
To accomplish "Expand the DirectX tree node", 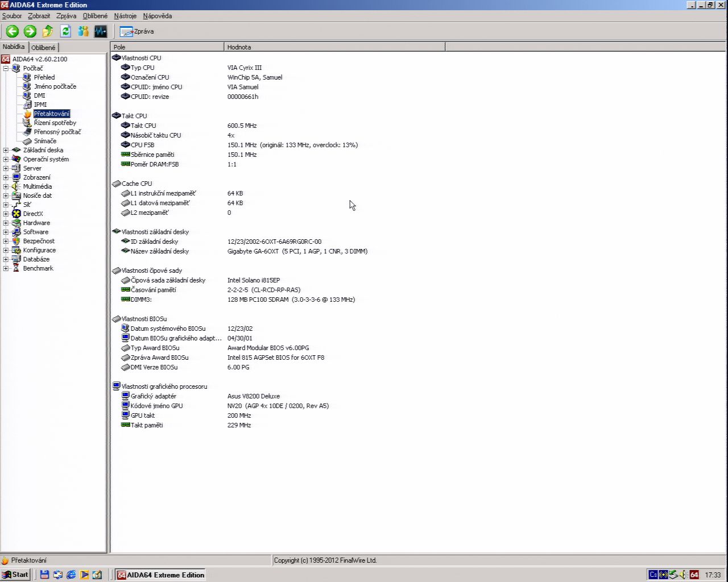I will (6, 214).
